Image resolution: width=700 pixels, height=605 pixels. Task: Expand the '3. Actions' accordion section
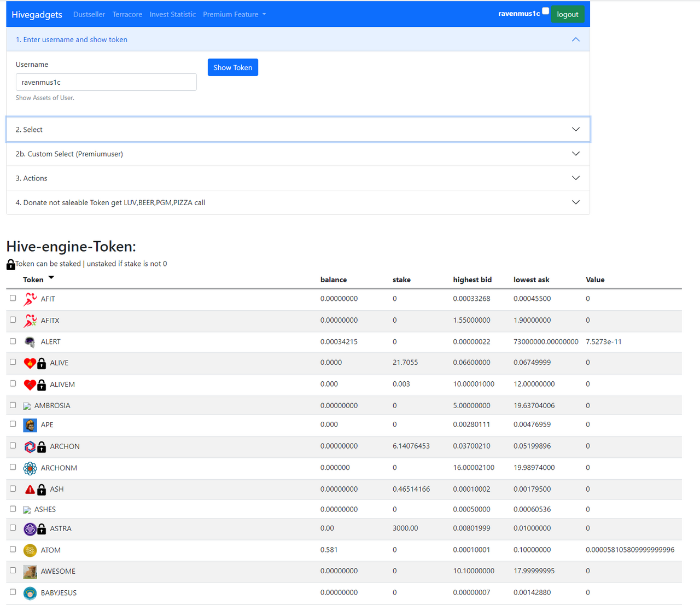coord(298,178)
